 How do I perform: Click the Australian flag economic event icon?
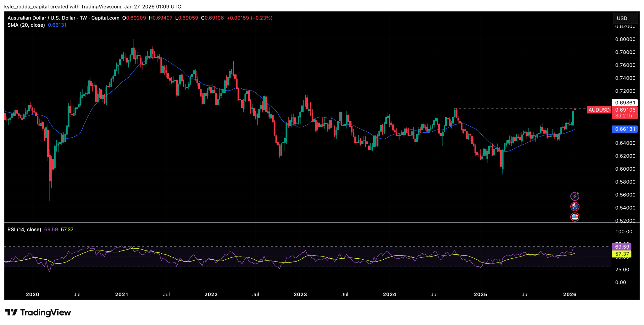[575, 207]
